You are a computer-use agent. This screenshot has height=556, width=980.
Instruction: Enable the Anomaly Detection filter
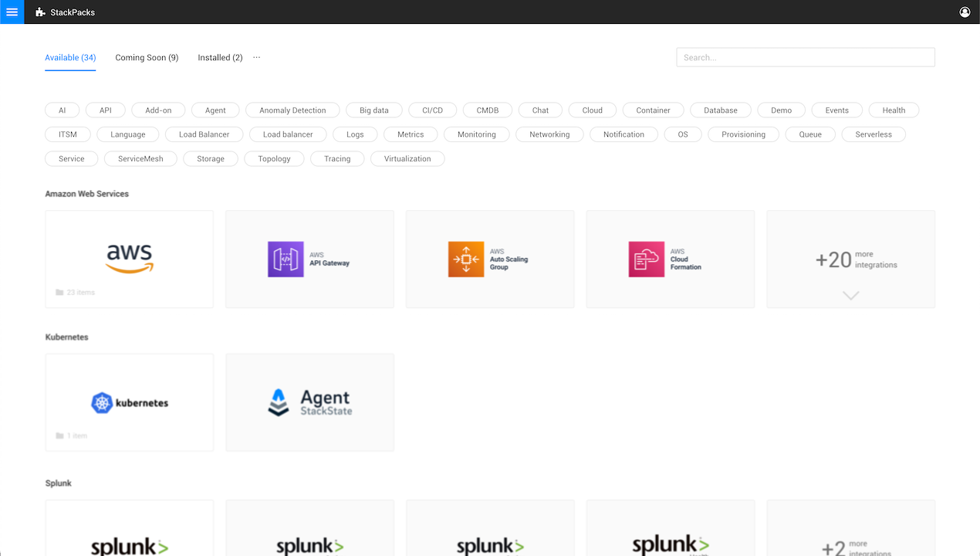click(x=292, y=110)
